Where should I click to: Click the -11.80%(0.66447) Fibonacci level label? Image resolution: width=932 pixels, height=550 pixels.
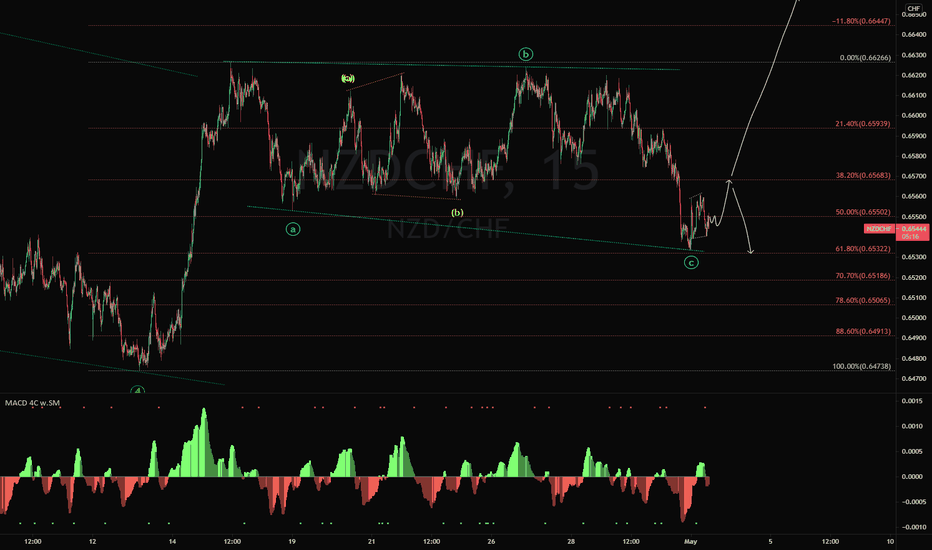[861, 21]
